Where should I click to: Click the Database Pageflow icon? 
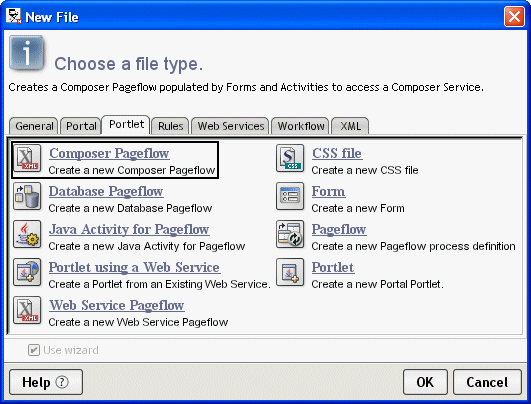tap(27, 196)
